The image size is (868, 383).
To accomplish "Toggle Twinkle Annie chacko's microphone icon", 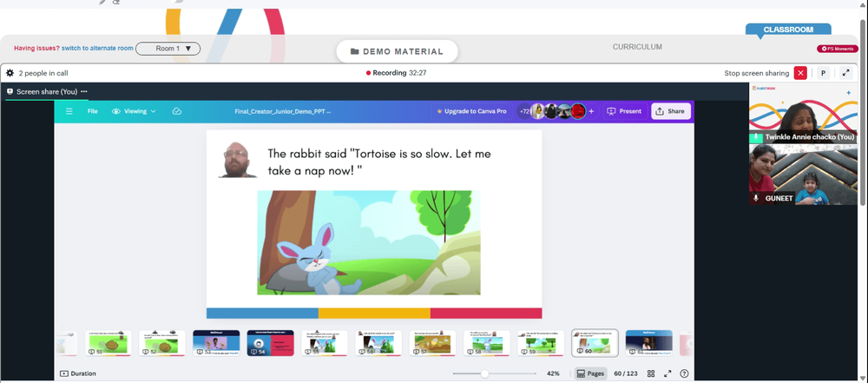I will pos(756,137).
